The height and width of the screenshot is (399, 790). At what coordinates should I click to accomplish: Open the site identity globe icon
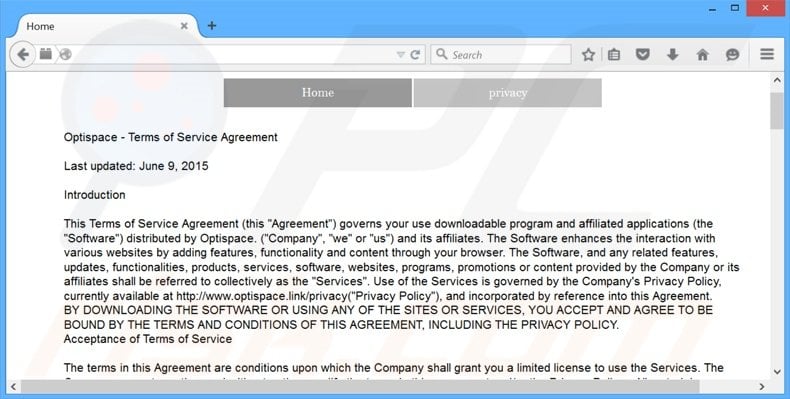click(65, 54)
